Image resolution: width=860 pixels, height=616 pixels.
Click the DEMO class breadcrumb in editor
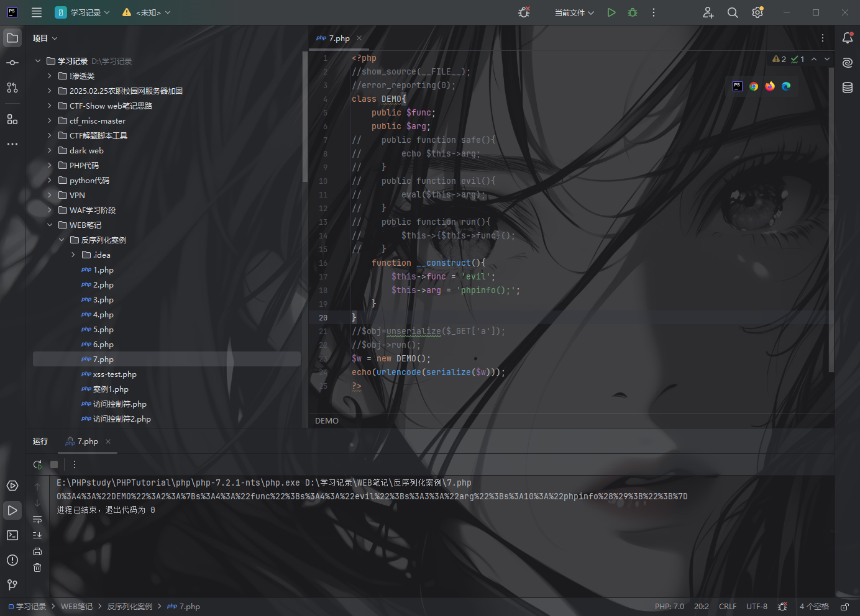(327, 421)
